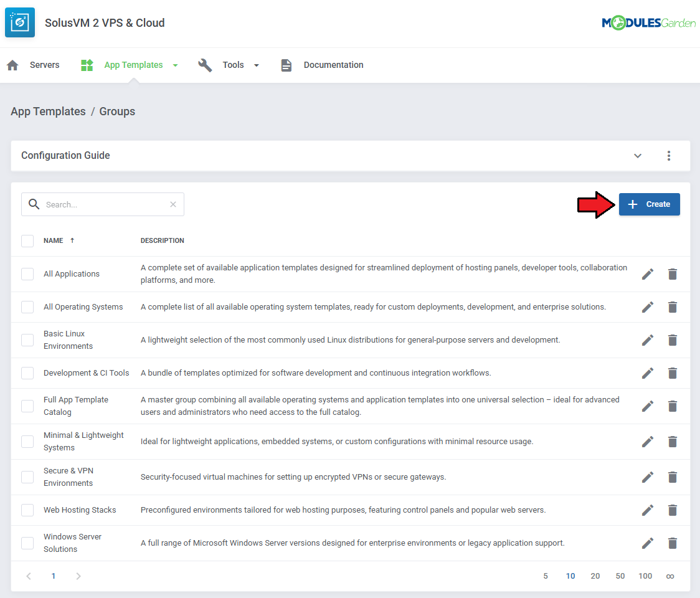
Task: Expand the App Templates dropdown arrow
Action: point(176,65)
